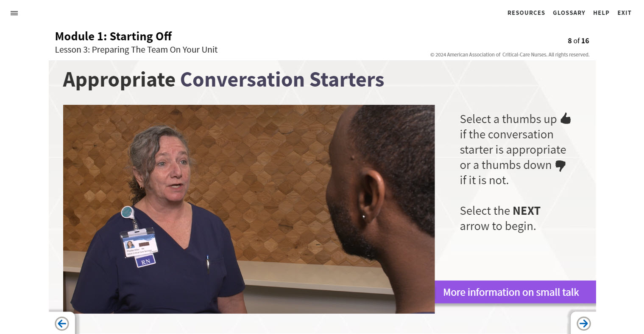Open the Help menu item
The width and height of the screenshot is (644, 334).
tap(601, 13)
